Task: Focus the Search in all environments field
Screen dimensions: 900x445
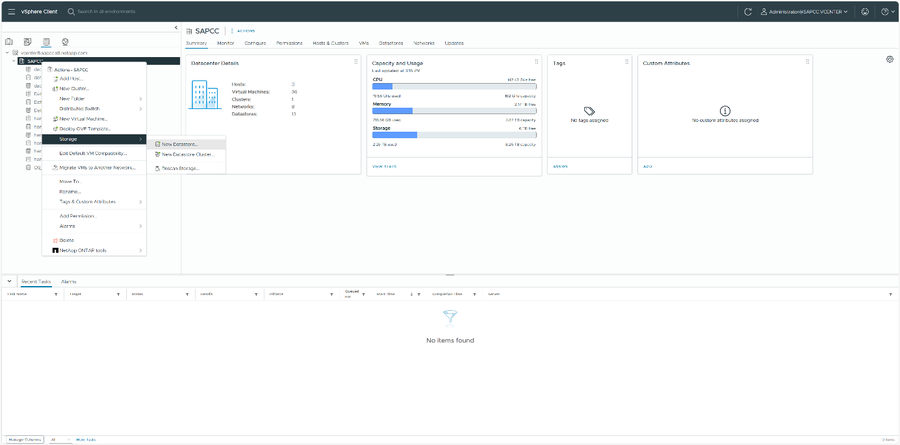Action: (106, 11)
